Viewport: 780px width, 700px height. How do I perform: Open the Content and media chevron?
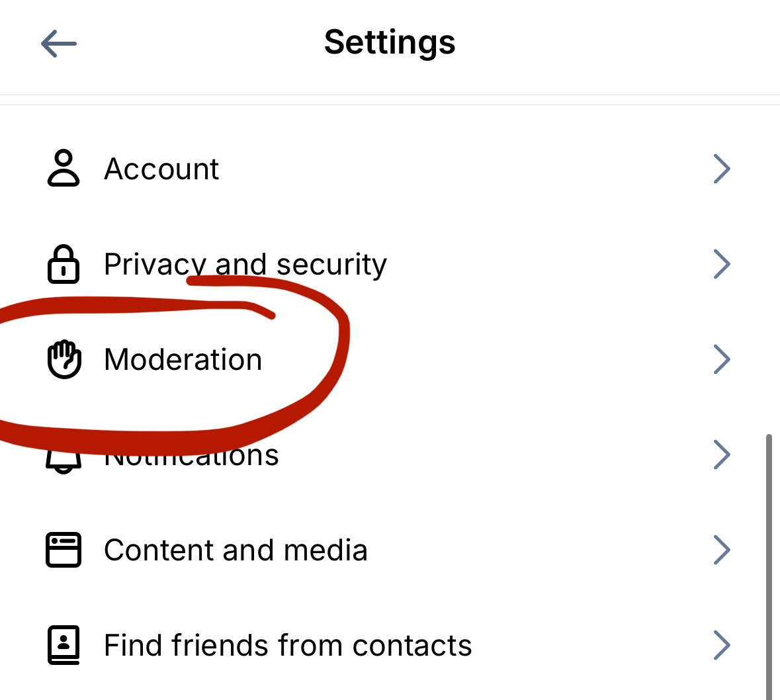point(722,550)
